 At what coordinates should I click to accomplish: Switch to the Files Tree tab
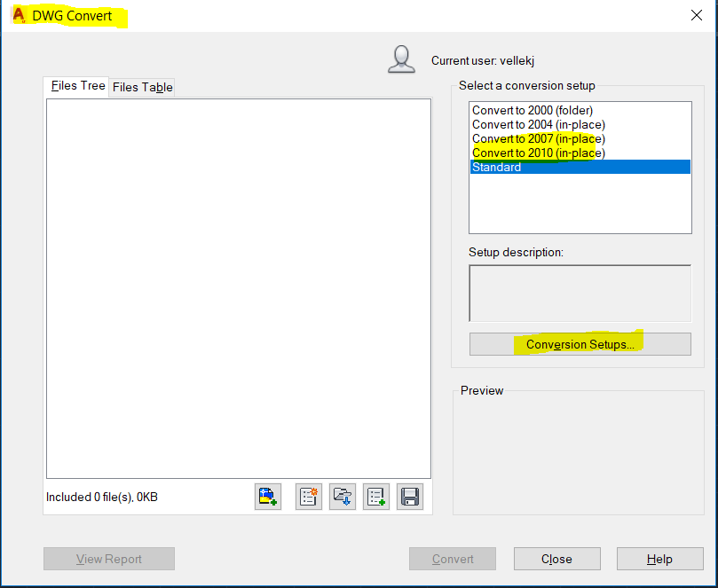[75, 87]
